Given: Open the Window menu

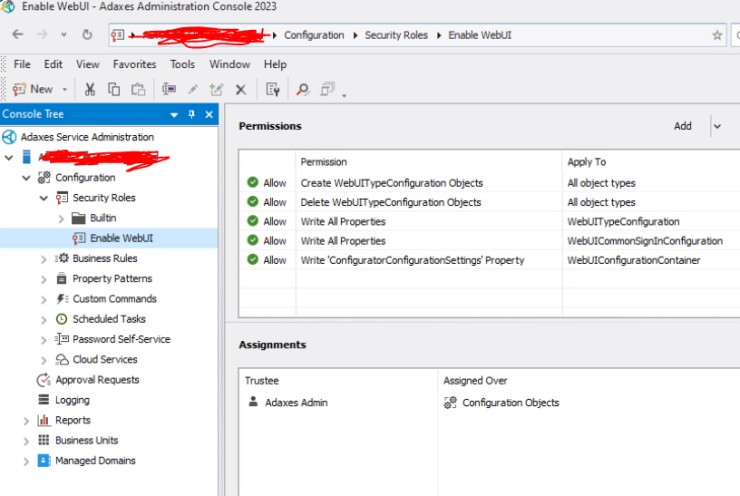Looking at the screenshot, I should (230, 64).
